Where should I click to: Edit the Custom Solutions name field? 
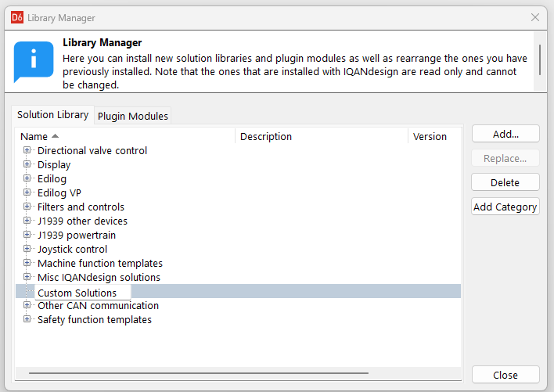tap(83, 293)
